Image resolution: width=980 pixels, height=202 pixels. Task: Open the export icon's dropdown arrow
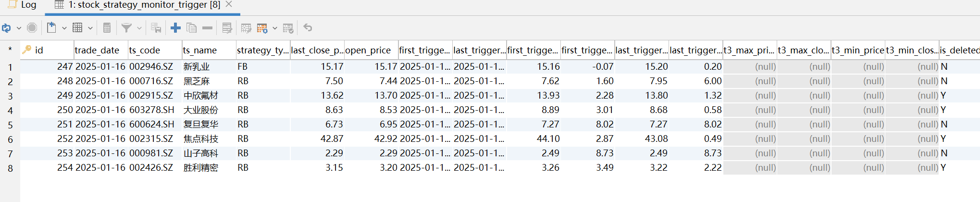coord(64,28)
